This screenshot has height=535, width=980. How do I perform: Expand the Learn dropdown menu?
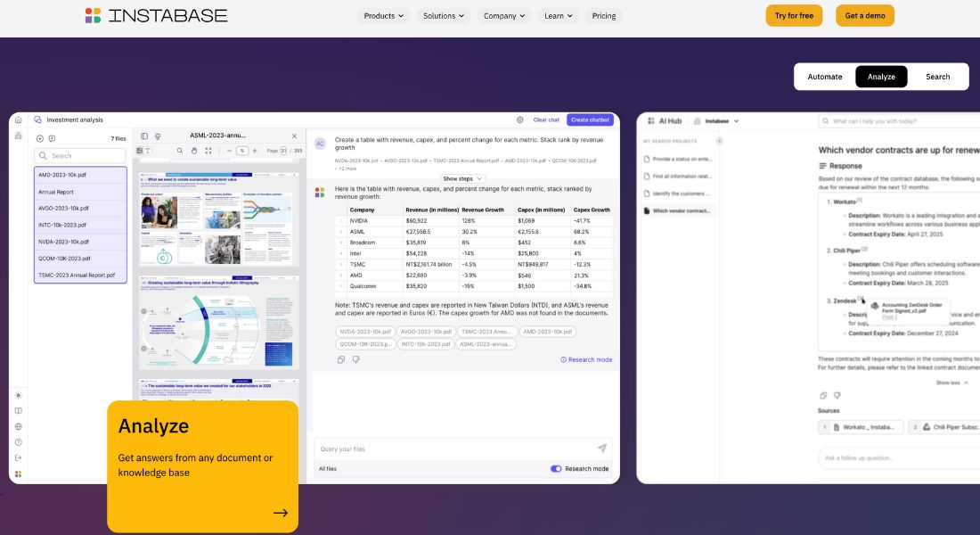pos(558,16)
